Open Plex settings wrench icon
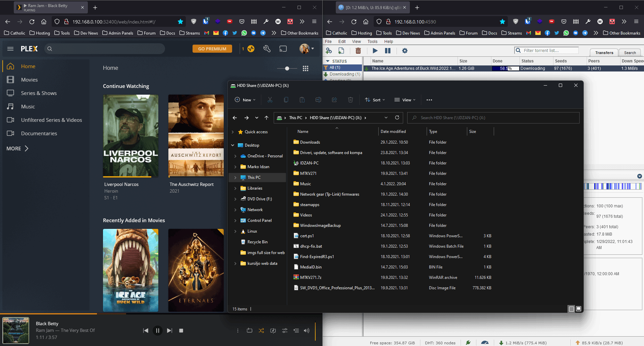The height and width of the screenshot is (346, 644). 267,49
